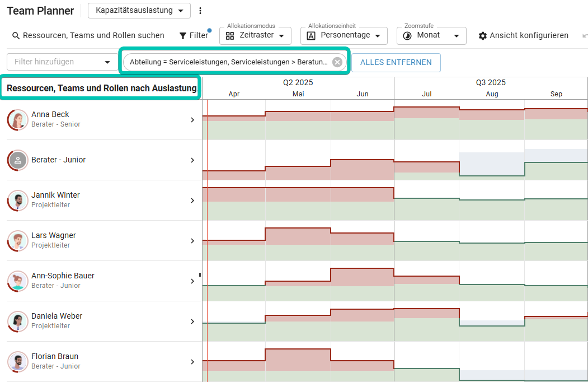Click the Q3 2025 quarter header

tap(491, 82)
